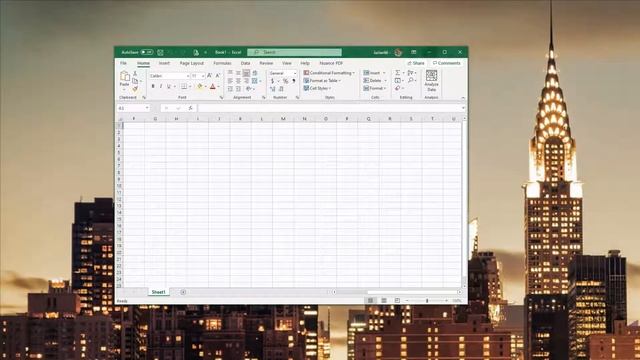Click the Clear eraser icon
640x360 pixels.
[x=398, y=88]
